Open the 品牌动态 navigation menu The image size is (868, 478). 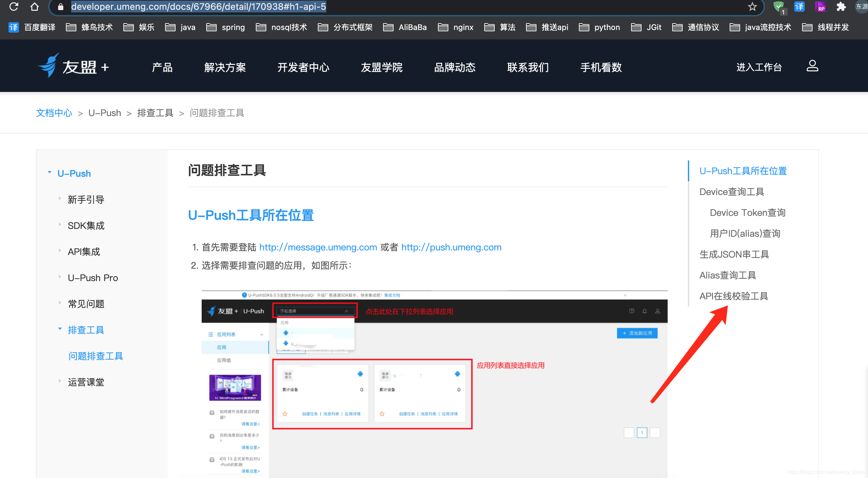click(455, 67)
